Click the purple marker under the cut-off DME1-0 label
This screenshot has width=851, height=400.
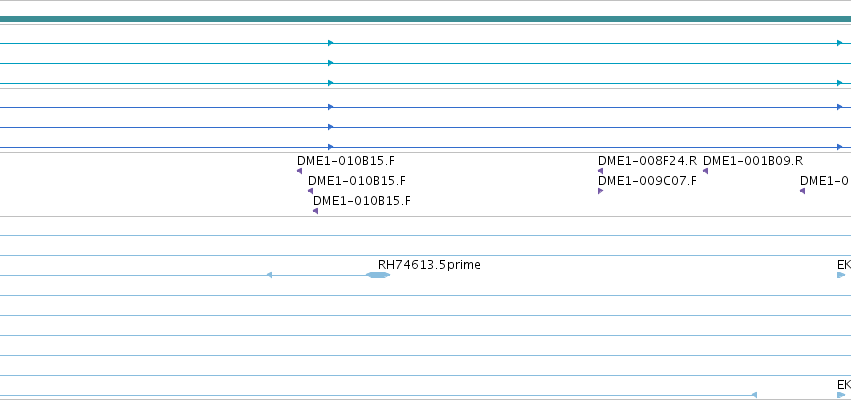tap(802, 191)
